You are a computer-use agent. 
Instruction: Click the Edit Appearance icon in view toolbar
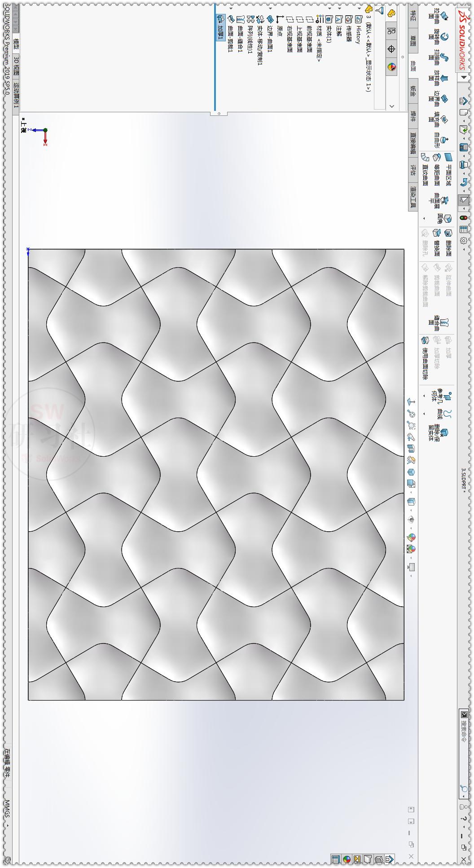(411, 538)
